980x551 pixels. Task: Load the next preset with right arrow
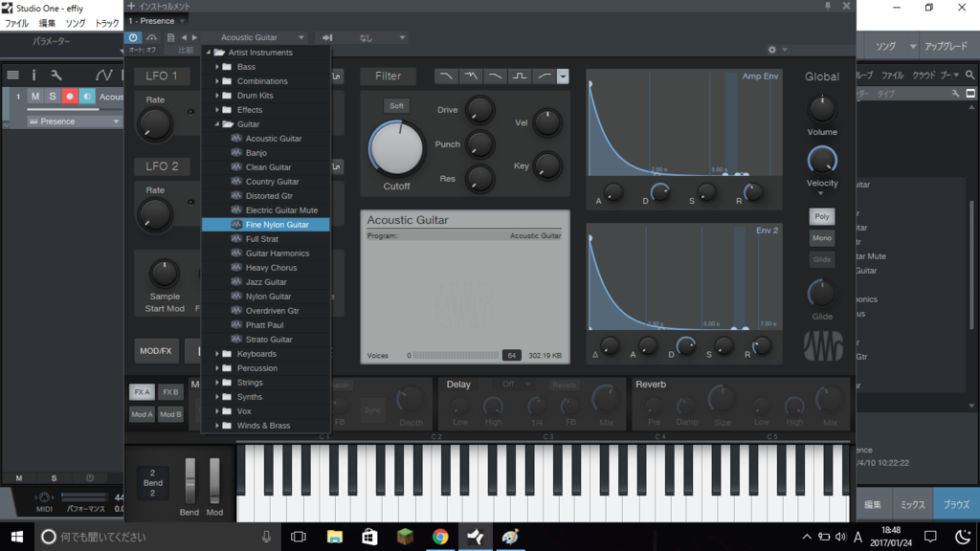[x=194, y=37]
